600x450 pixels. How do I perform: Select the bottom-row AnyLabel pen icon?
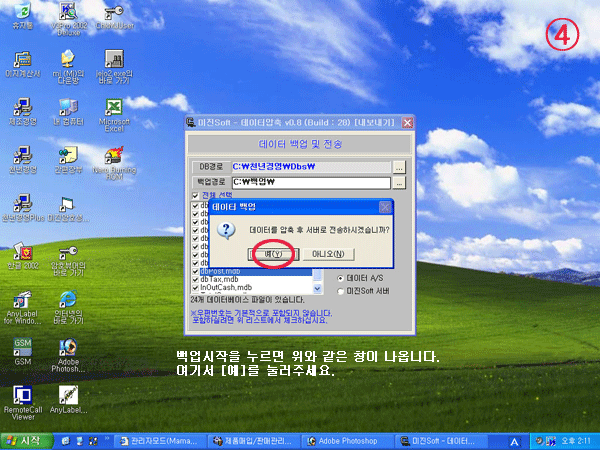click(68, 399)
